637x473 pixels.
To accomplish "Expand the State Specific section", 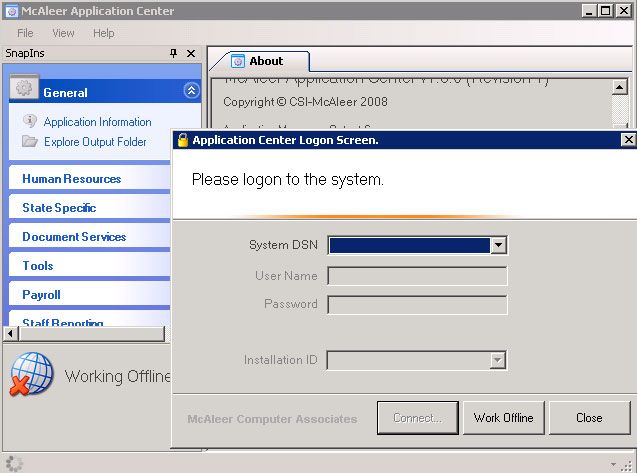I will pos(89,208).
